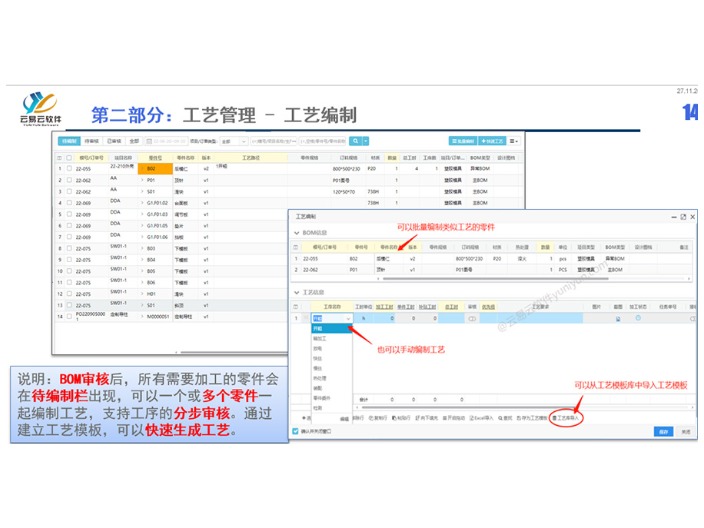Expand the P01 part row in main table
Viewport: 704px width, 528px height.
[x=142, y=180]
